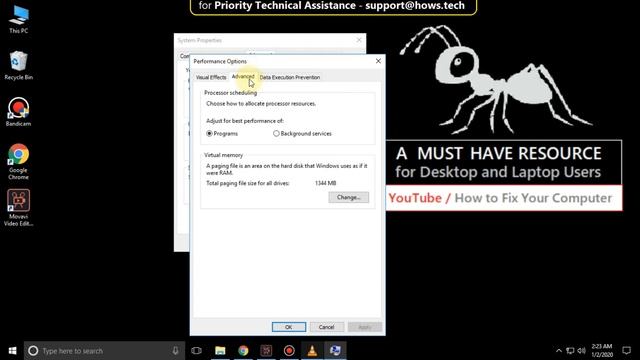Switch to the Visual Effects tab
The image size is (640, 360).
211,77
